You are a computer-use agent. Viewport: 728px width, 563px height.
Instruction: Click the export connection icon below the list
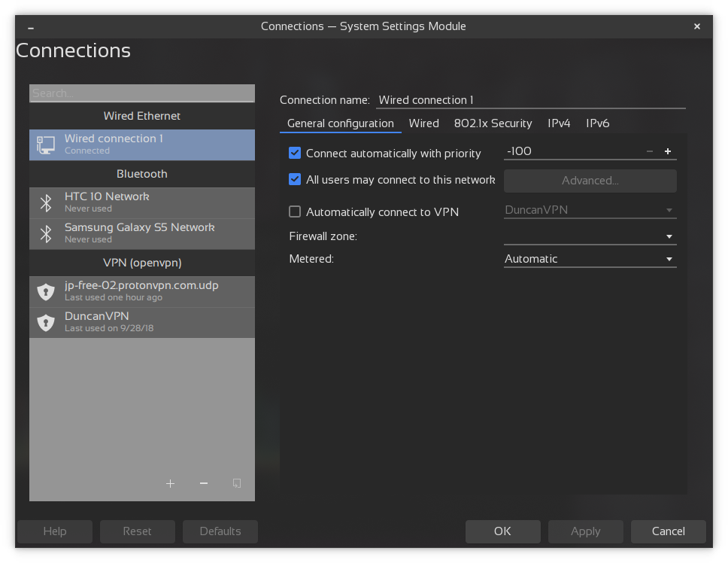(x=236, y=483)
